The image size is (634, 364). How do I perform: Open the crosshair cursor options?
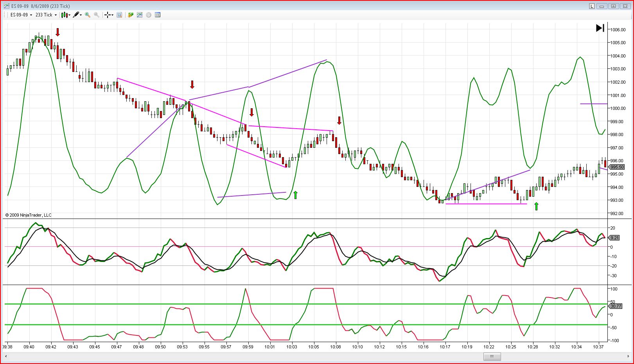coord(109,15)
